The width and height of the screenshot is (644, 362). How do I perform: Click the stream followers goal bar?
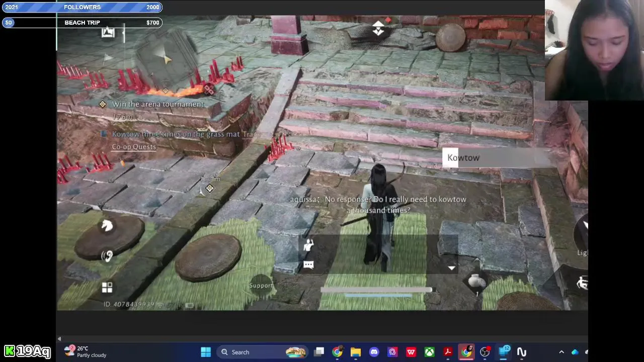[x=82, y=7]
